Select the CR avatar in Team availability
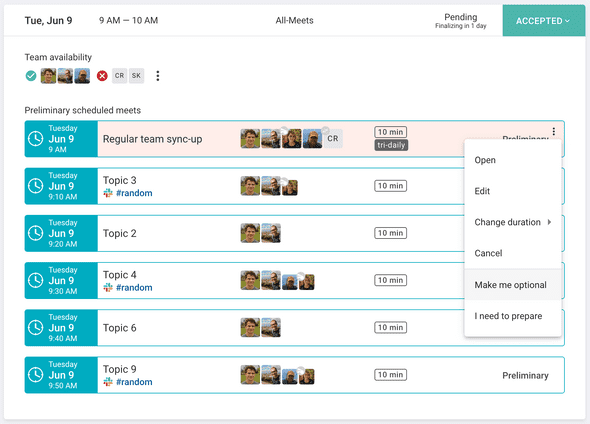Viewport: 590px width, 424px height. point(119,76)
